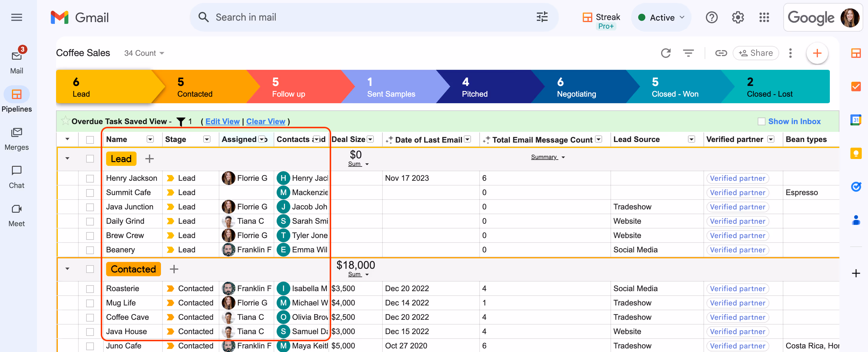Open Google apps grid
868x352 pixels.
click(764, 17)
